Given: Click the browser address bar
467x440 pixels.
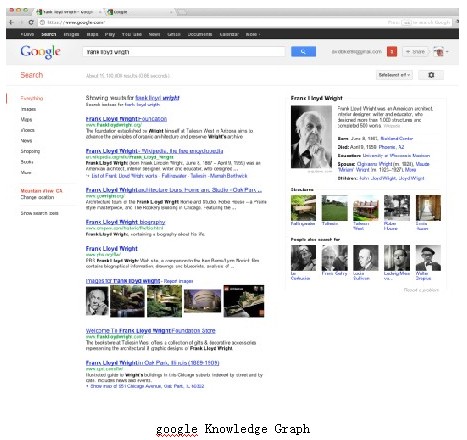Looking at the screenshot, I should pos(213,22).
